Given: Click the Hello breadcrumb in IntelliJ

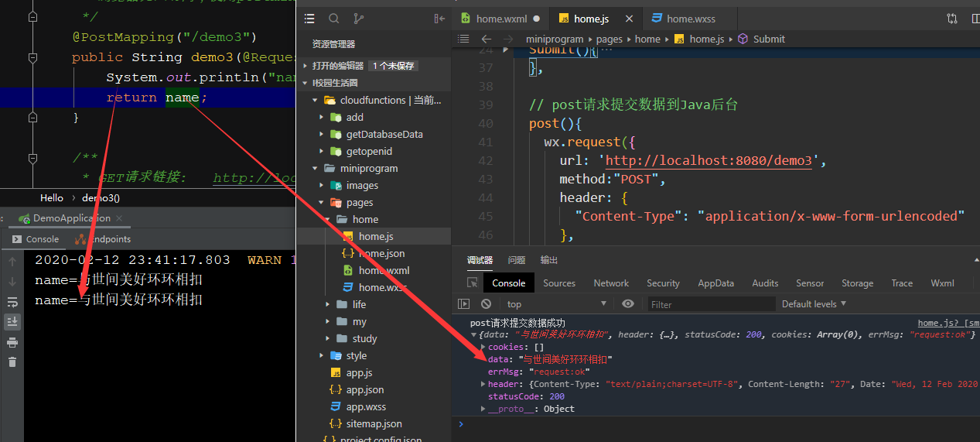Looking at the screenshot, I should [52, 197].
